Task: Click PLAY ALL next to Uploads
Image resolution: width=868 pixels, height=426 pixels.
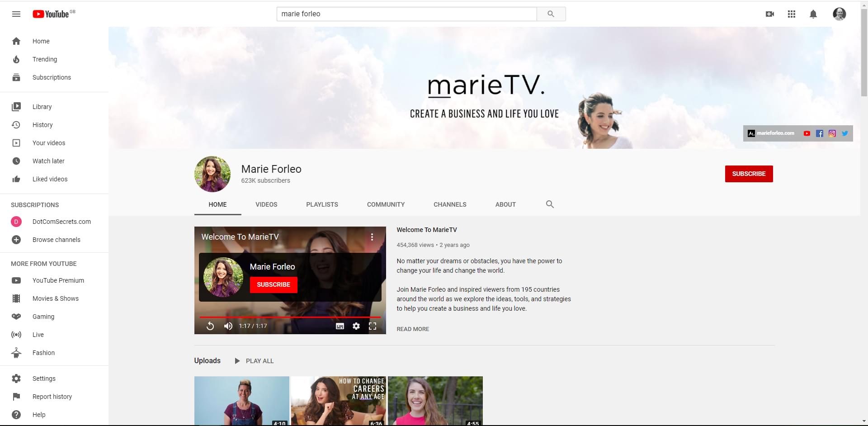Action: [255, 361]
